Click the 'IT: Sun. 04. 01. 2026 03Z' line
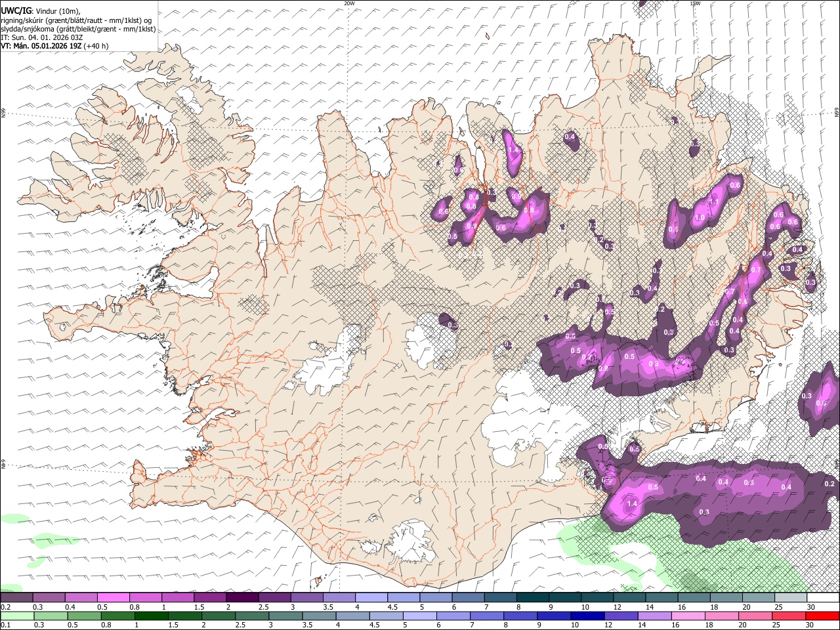 pyautogui.click(x=42, y=37)
